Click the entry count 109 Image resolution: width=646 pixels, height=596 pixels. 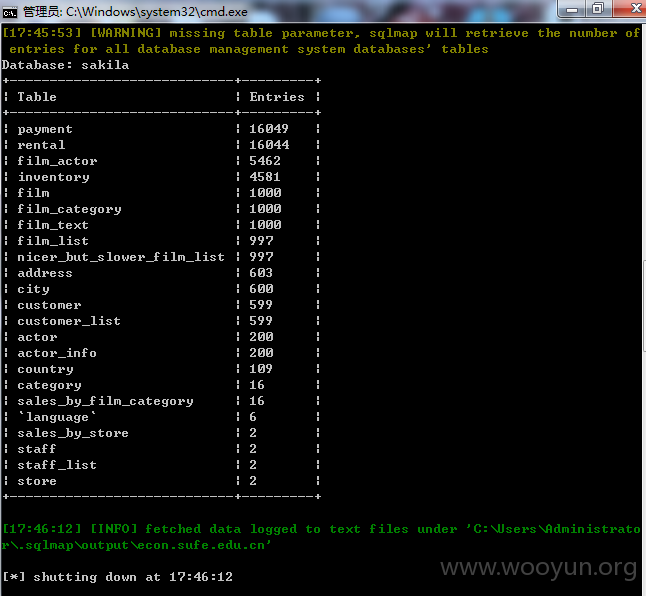point(261,369)
